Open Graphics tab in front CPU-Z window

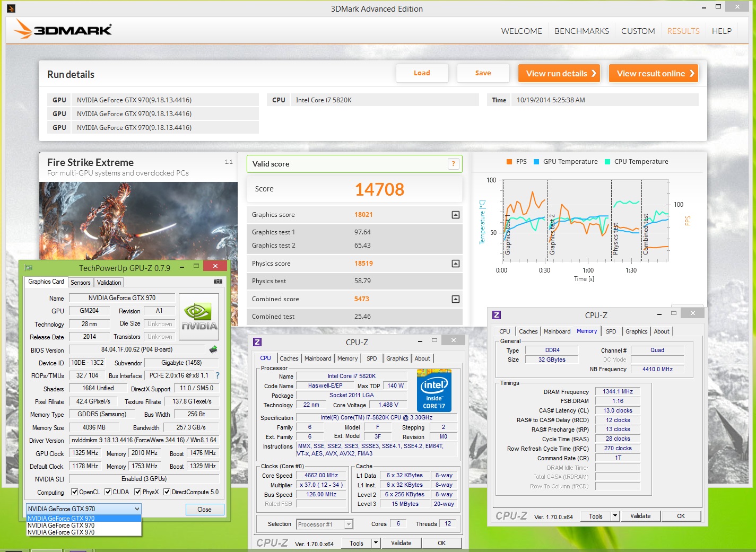[x=397, y=358]
